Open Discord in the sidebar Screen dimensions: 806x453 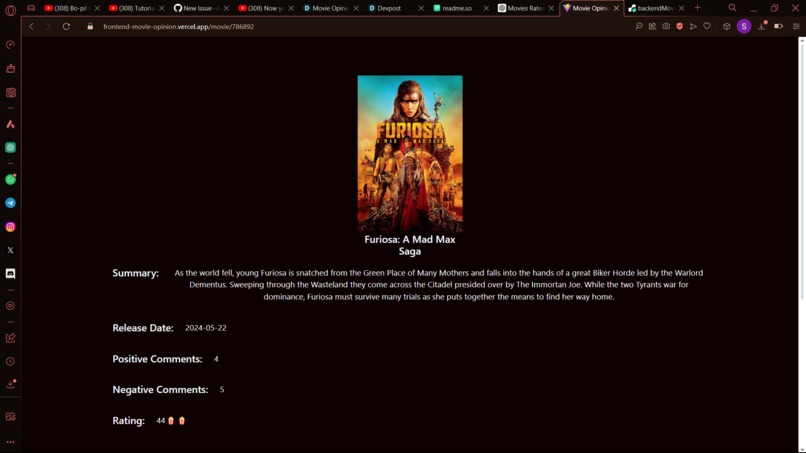[10, 274]
